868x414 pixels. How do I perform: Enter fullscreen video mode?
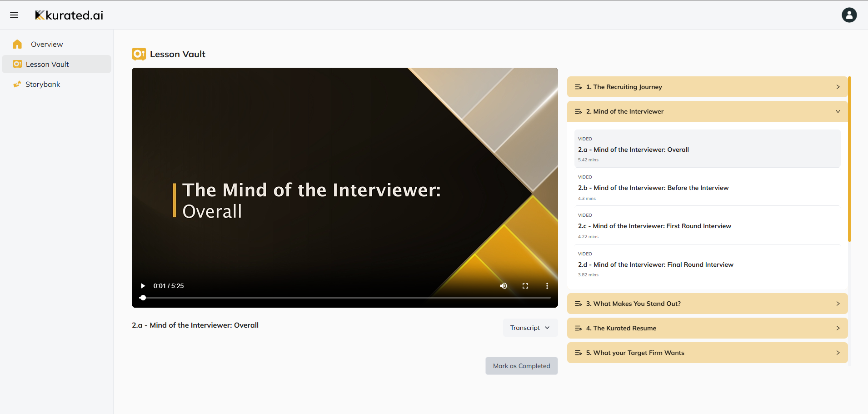click(525, 285)
